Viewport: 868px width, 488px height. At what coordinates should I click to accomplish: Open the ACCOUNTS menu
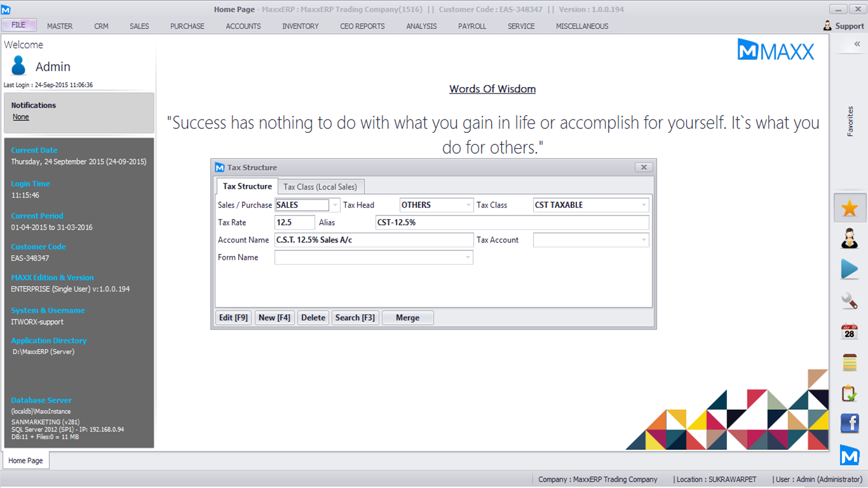click(243, 26)
